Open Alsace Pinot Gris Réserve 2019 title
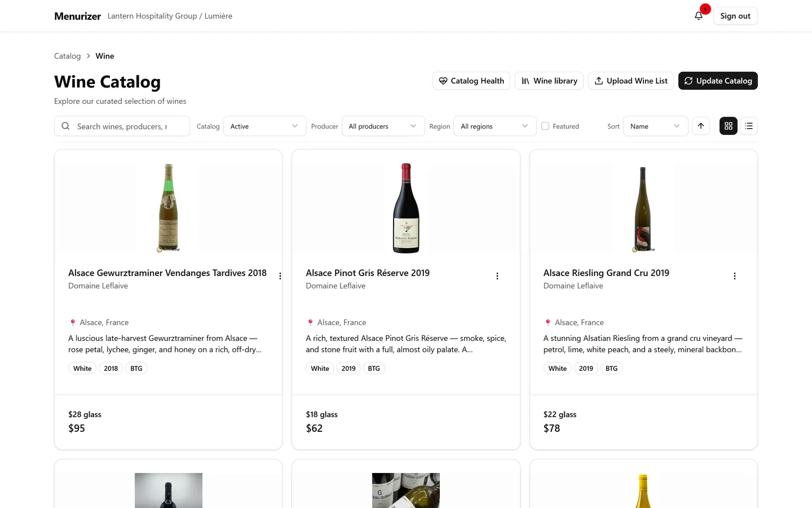This screenshot has width=812, height=508. [368, 273]
